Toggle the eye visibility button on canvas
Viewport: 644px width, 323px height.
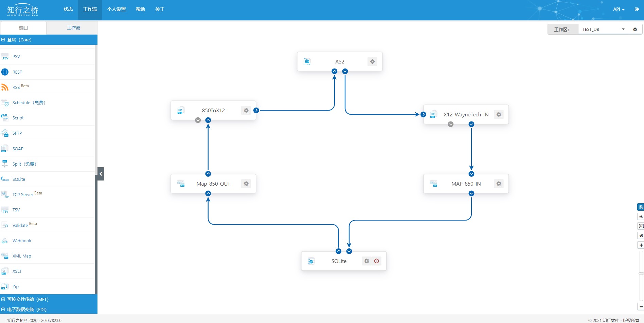click(x=641, y=216)
